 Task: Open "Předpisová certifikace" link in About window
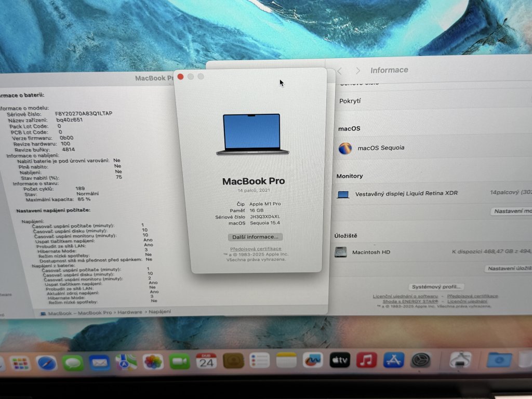point(256,249)
